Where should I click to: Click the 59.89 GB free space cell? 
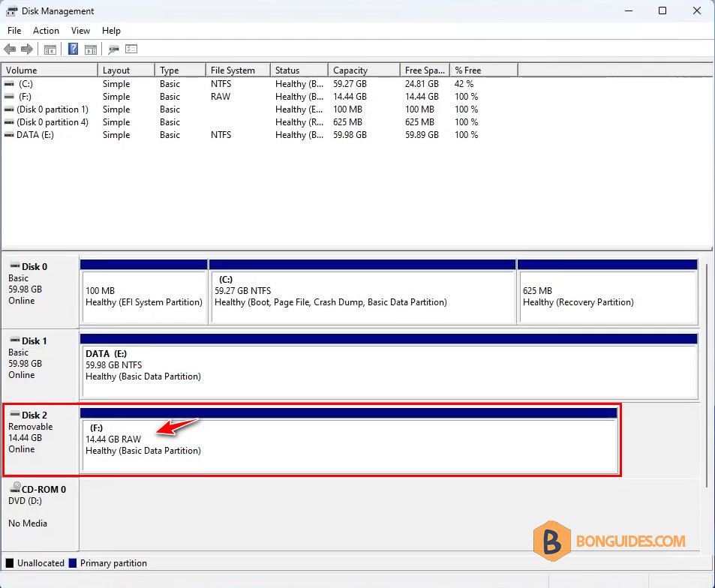(422, 135)
